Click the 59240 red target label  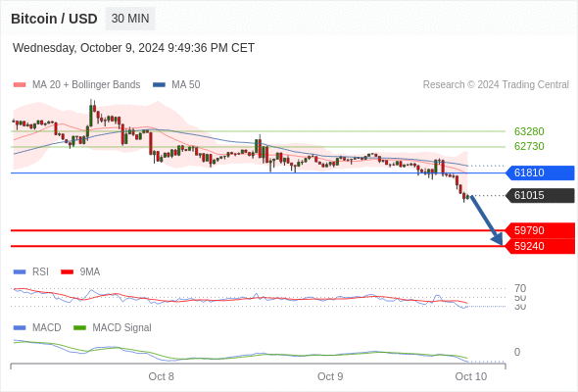[x=540, y=246]
